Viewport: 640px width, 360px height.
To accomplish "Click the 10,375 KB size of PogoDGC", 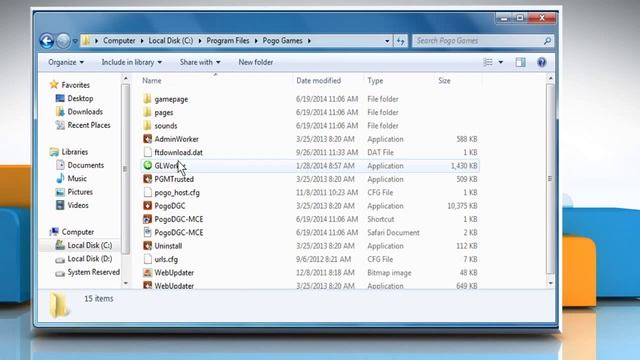I will [x=462, y=206].
